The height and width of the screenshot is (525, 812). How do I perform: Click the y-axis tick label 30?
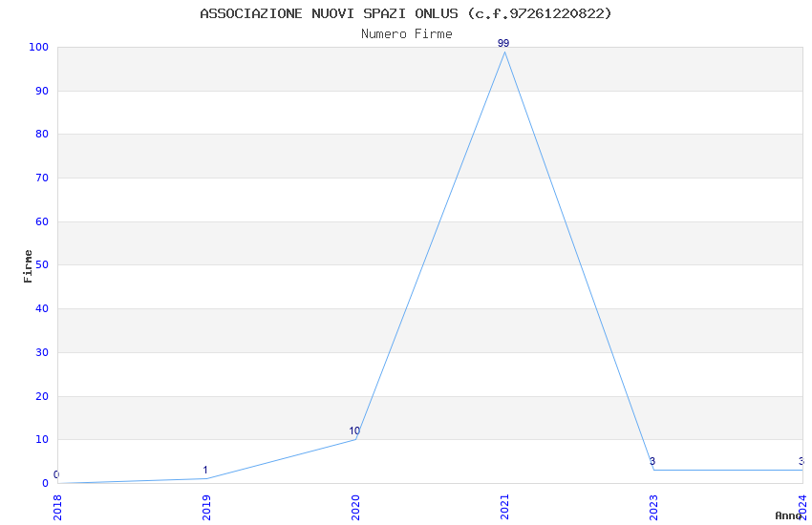tap(41, 353)
